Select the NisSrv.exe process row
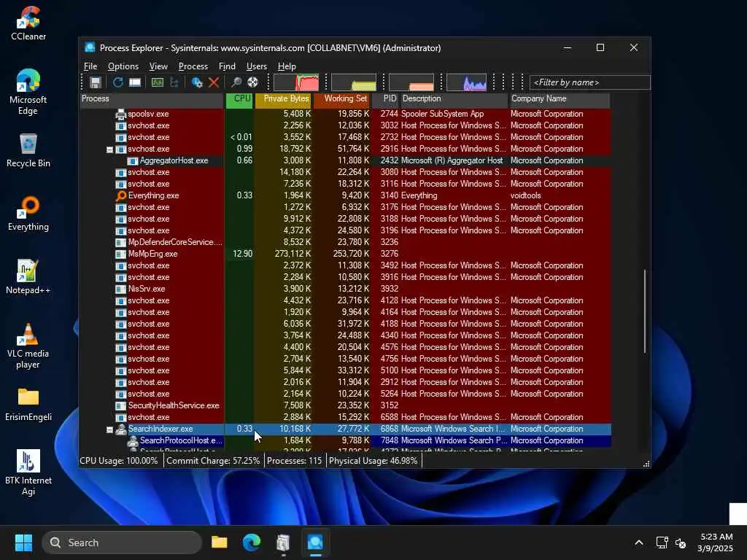This screenshot has height=560, width=747. pyautogui.click(x=345, y=289)
